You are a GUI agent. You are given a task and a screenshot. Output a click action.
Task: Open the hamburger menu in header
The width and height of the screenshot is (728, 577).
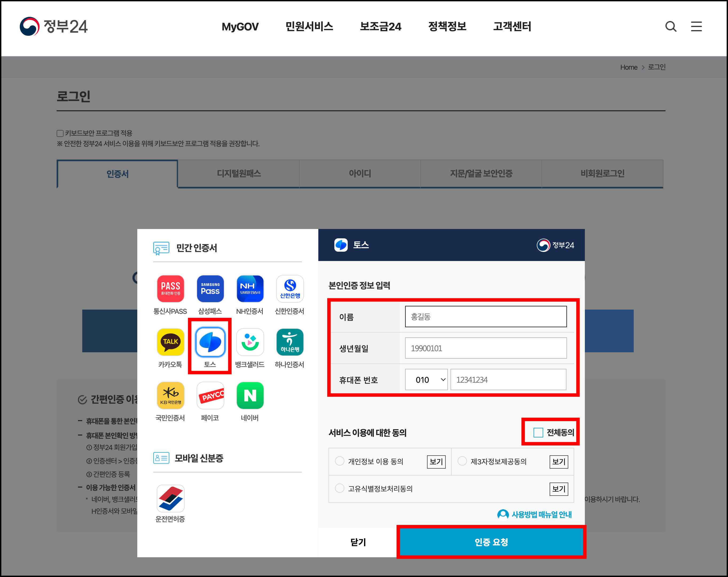pyautogui.click(x=696, y=26)
